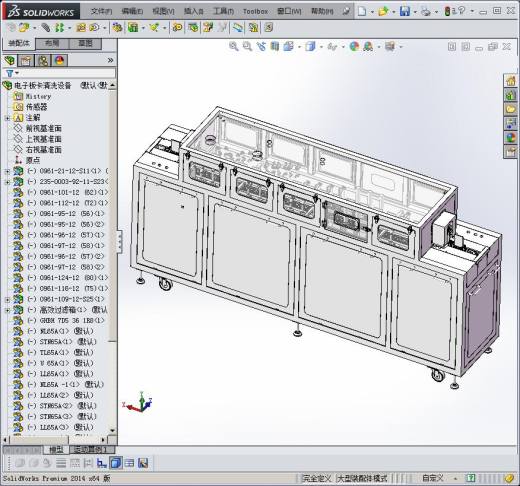The width and height of the screenshot is (520, 486).
Task: Toggle the table icon in bottom toolbar
Action: pos(129,463)
